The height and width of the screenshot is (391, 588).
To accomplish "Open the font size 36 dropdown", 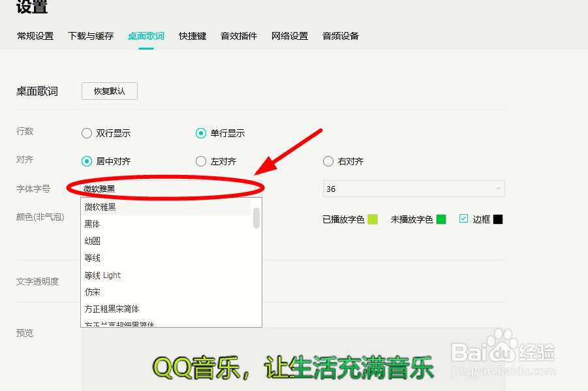I will coord(414,189).
